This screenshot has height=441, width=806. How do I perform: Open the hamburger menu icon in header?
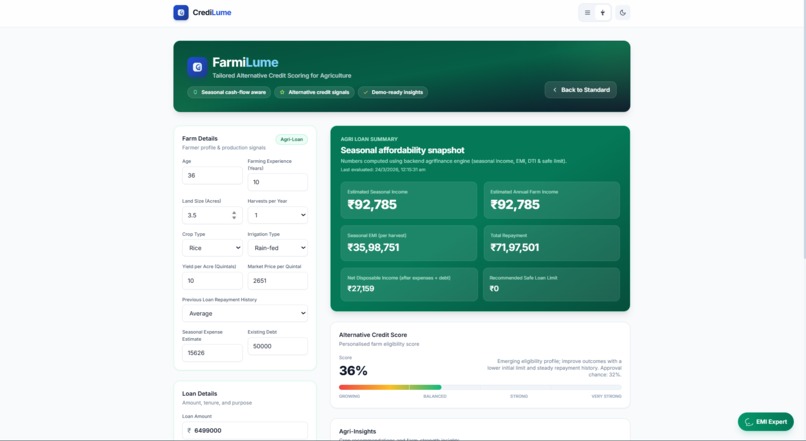pos(588,13)
